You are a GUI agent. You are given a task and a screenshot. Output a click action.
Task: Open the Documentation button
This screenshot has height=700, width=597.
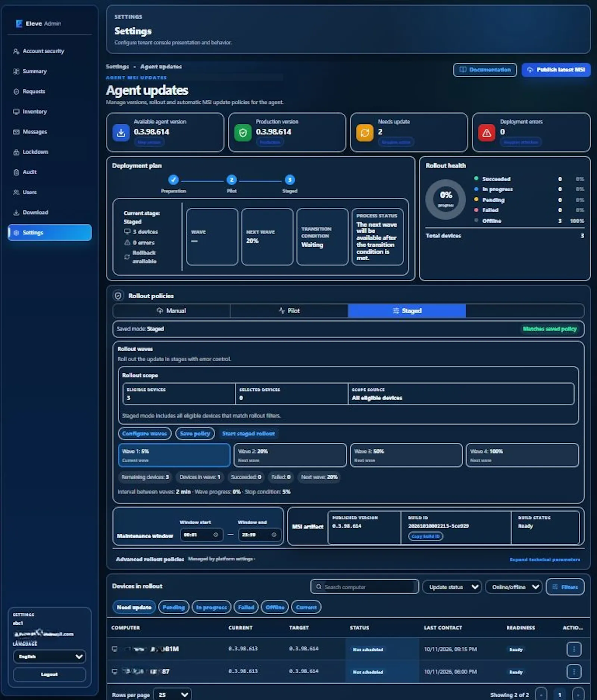[x=485, y=70]
